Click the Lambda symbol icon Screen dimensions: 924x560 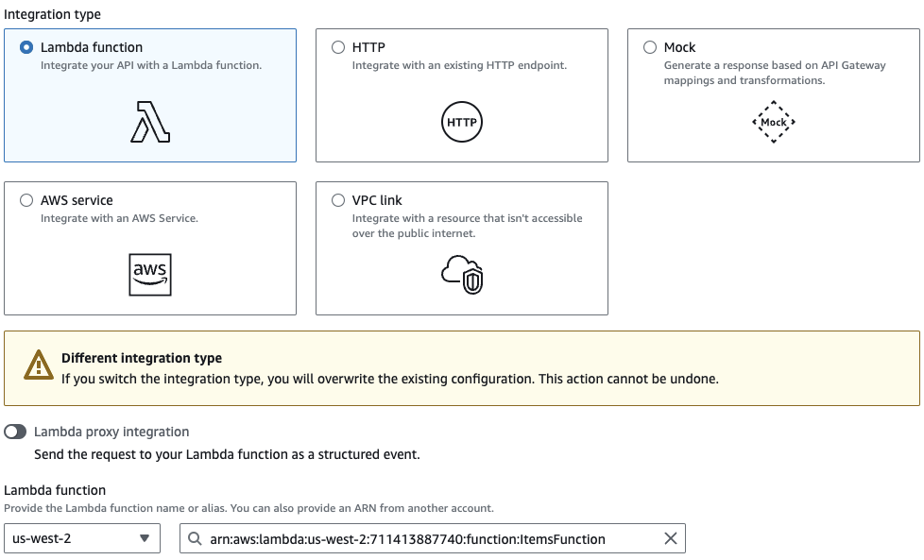(x=150, y=122)
